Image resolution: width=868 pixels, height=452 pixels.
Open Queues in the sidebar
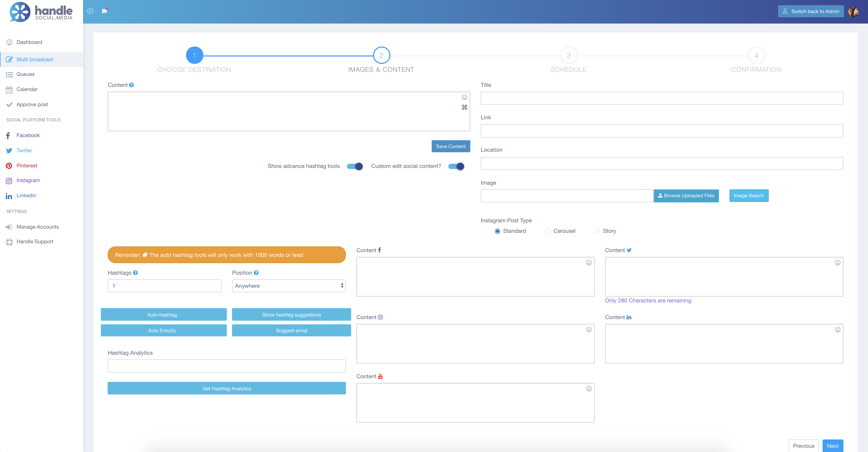[x=26, y=74]
